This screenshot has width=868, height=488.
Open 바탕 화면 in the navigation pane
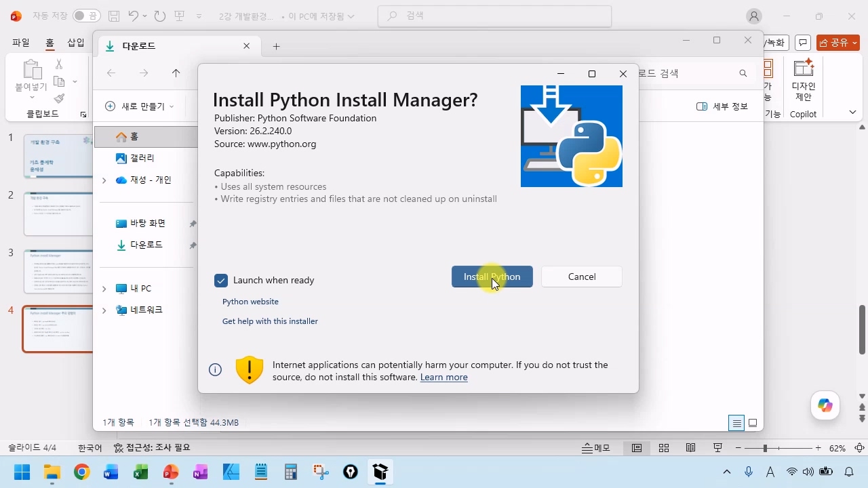(x=148, y=223)
